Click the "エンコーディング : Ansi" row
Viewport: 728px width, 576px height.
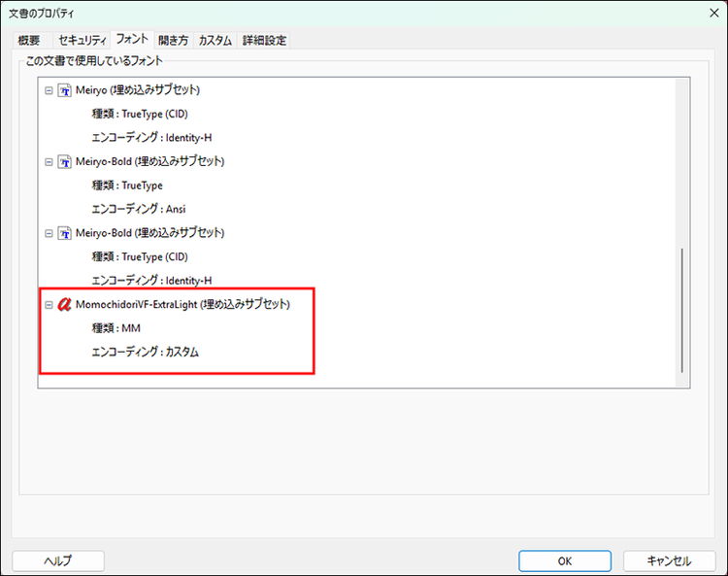coord(139,209)
